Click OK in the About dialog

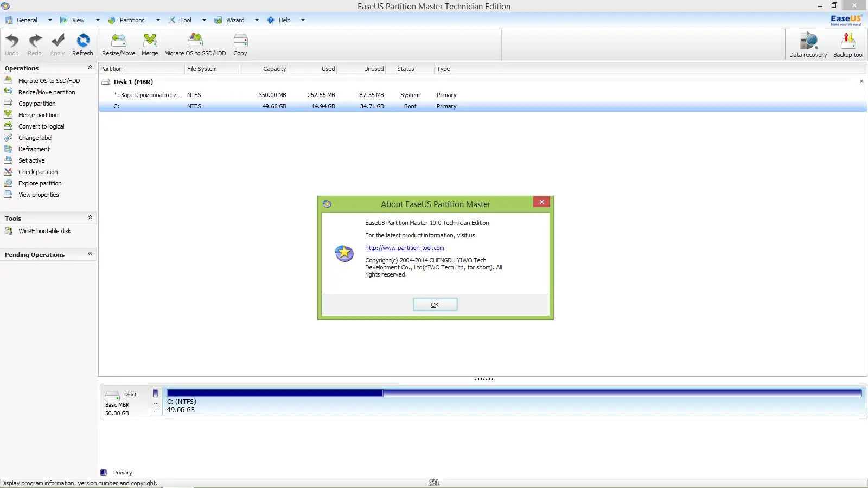click(435, 305)
